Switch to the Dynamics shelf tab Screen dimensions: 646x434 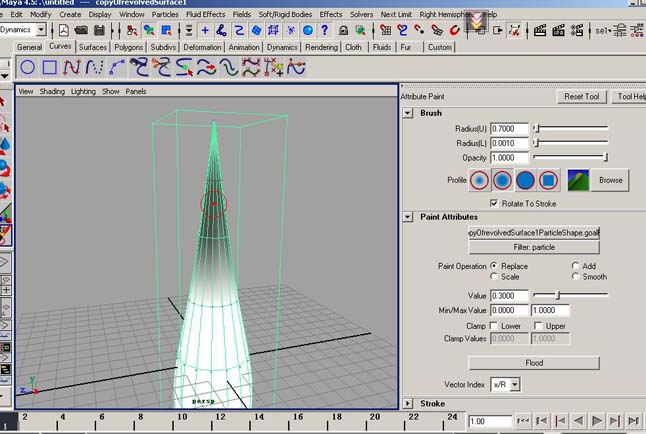click(x=282, y=47)
